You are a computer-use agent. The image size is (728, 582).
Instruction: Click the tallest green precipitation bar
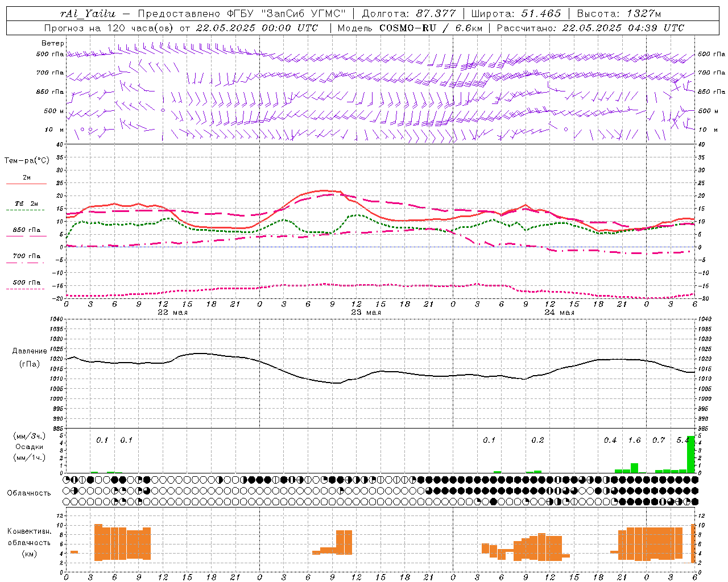(x=691, y=454)
